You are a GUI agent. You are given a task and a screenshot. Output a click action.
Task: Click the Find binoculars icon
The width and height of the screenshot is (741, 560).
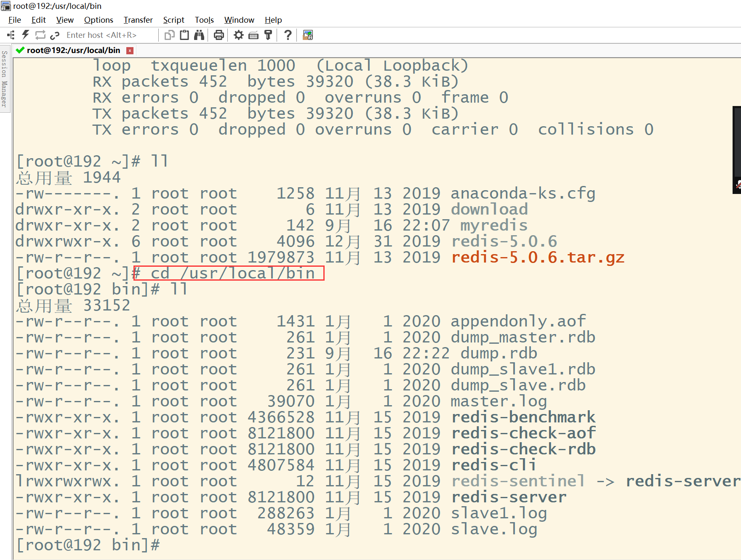(199, 35)
